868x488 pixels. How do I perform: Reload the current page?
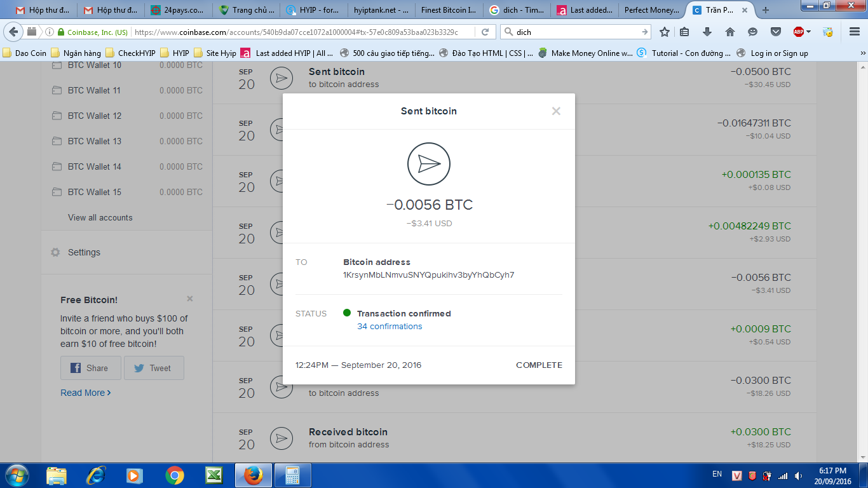(x=485, y=32)
